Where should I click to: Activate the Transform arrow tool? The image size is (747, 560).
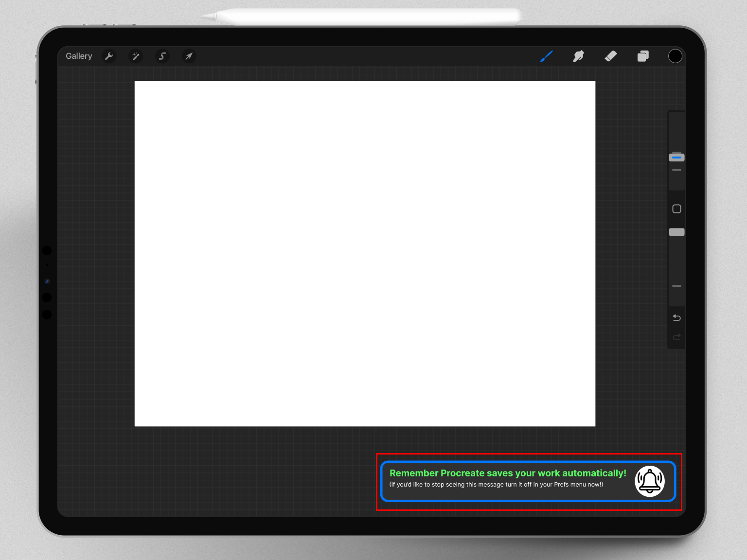189,56
